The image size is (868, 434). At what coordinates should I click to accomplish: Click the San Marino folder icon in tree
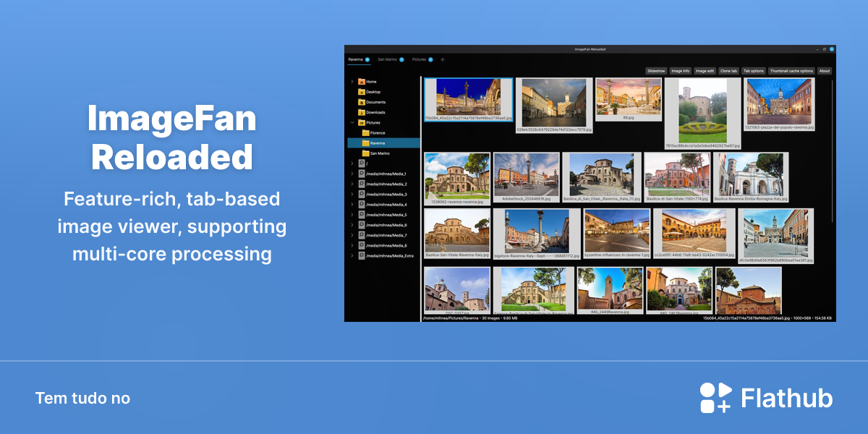(x=365, y=153)
